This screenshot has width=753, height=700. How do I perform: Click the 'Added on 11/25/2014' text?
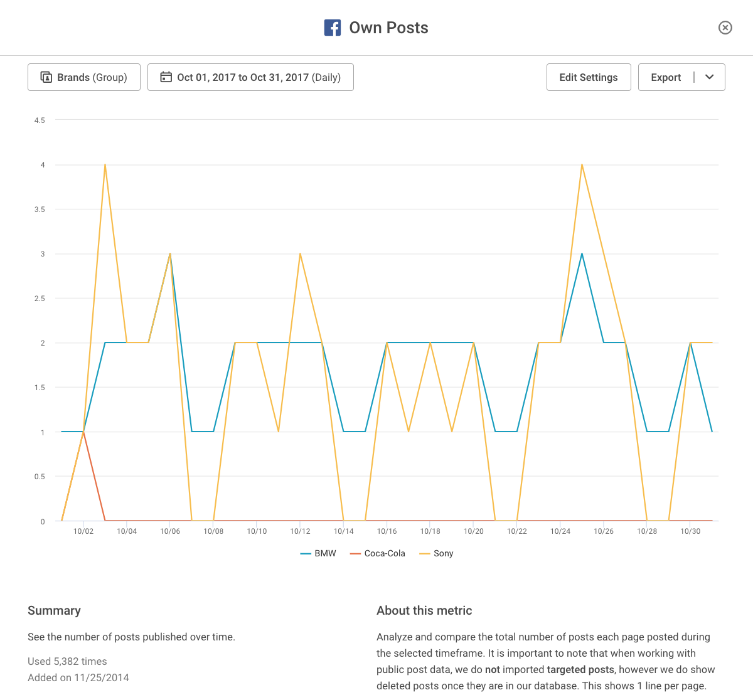pos(78,677)
